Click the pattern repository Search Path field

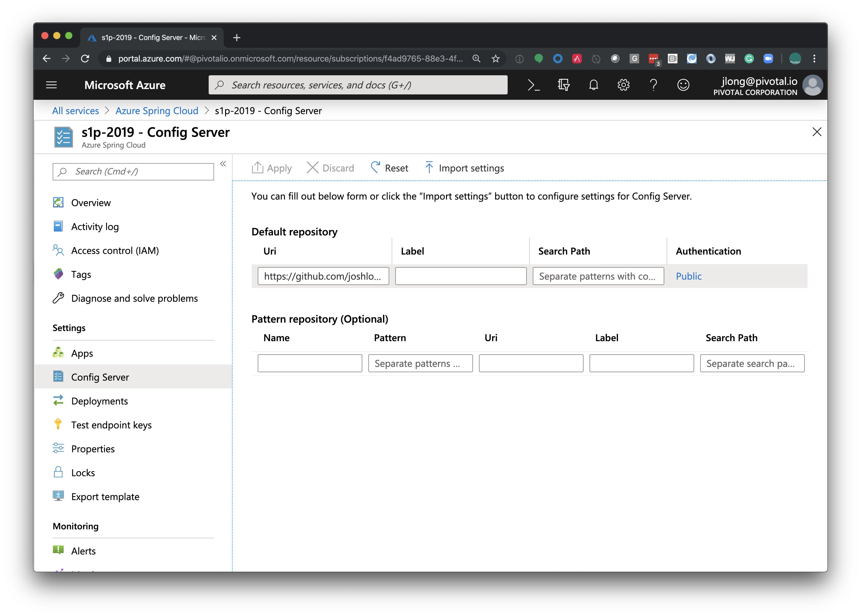(752, 363)
